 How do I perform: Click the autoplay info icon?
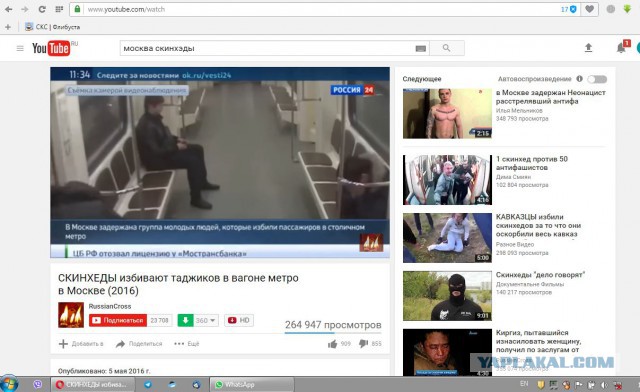(x=579, y=78)
